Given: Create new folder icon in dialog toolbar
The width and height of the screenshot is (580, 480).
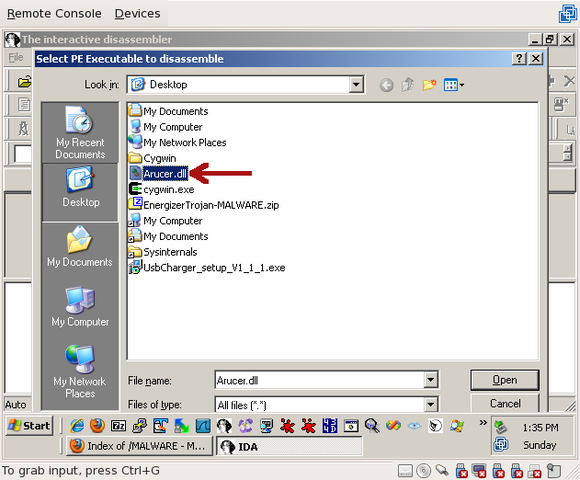Looking at the screenshot, I should pos(429,85).
